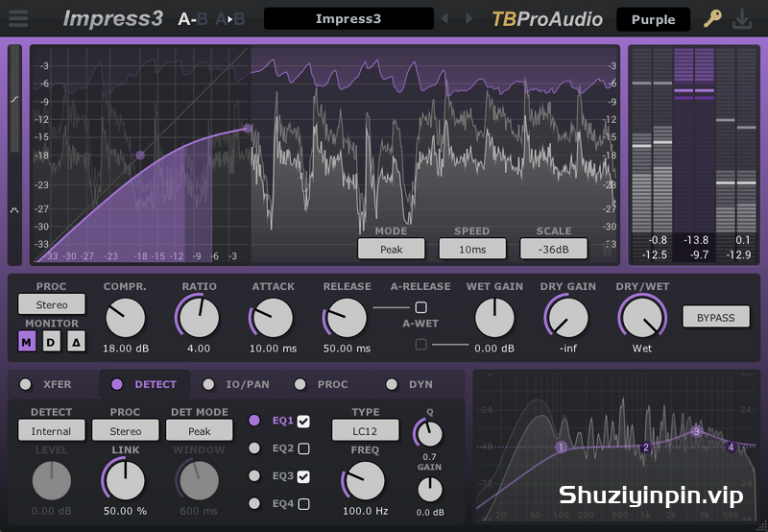The width and height of the screenshot is (768, 532).
Task: Click the 100.0 Hz frequency value
Action: click(366, 511)
